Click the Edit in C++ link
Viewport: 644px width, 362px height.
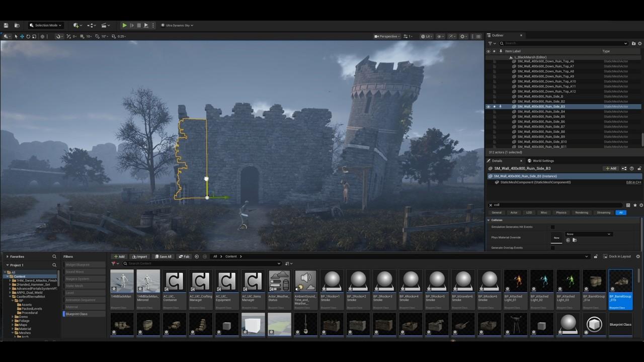pyautogui.click(x=633, y=182)
